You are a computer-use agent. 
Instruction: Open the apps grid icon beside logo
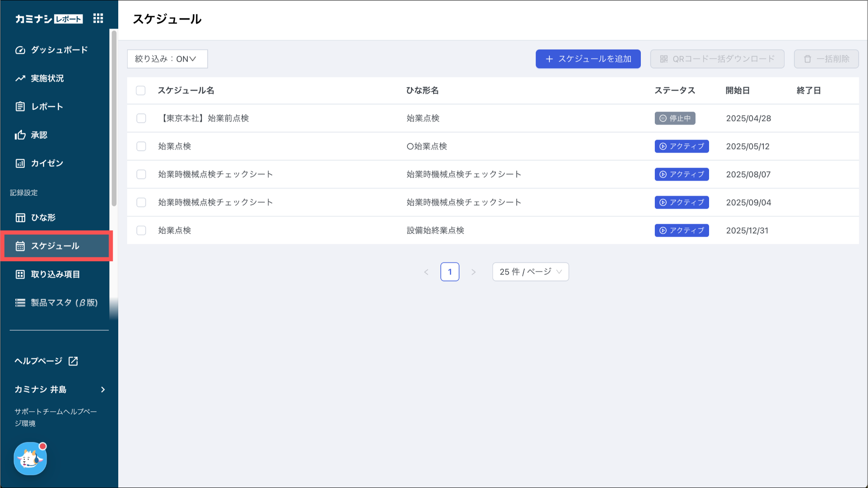[98, 18]
